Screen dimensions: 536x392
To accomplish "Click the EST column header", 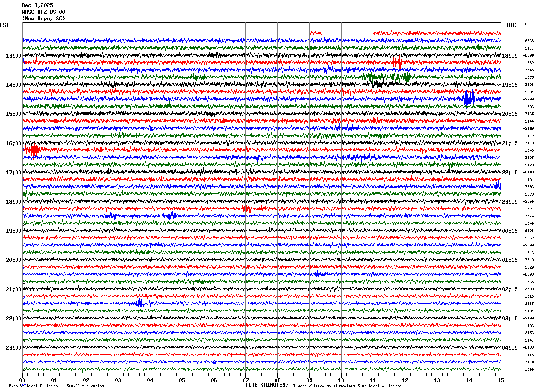I will click(4, 25).
